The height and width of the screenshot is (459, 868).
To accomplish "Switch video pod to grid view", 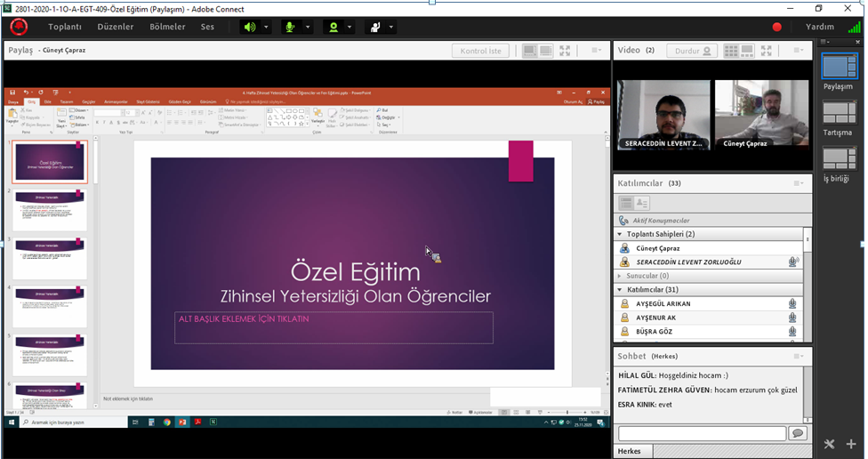I will (x=731, y=51).
